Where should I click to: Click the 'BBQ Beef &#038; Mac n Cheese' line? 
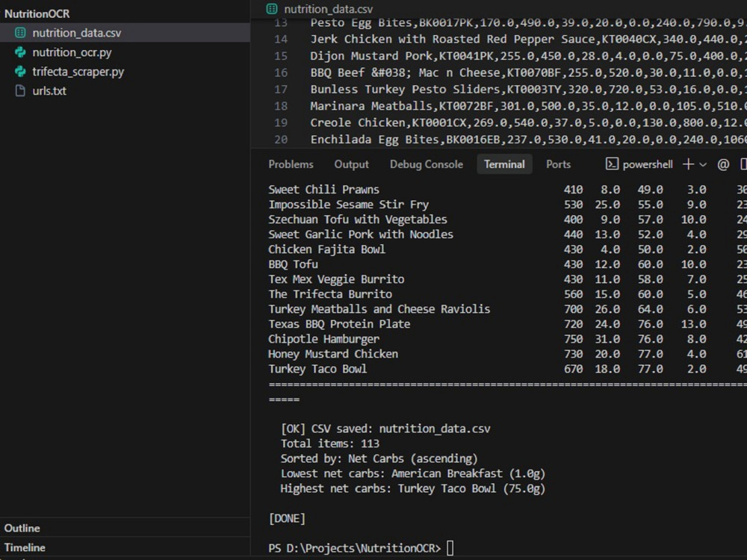coord(528,72)
